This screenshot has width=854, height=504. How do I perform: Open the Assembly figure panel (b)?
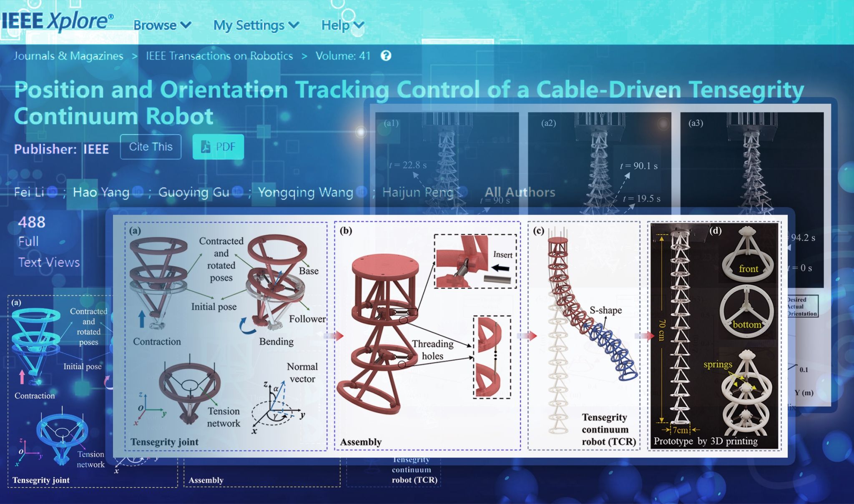427,336
